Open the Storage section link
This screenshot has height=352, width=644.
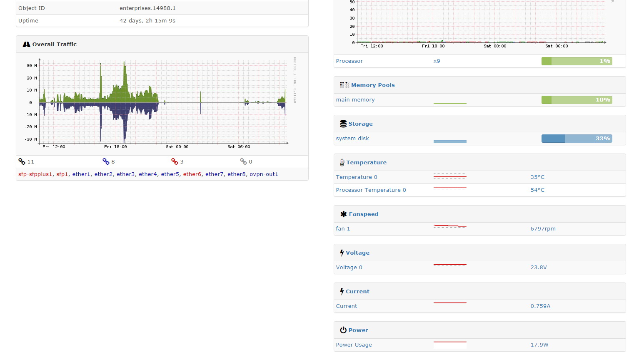point(360,124)
